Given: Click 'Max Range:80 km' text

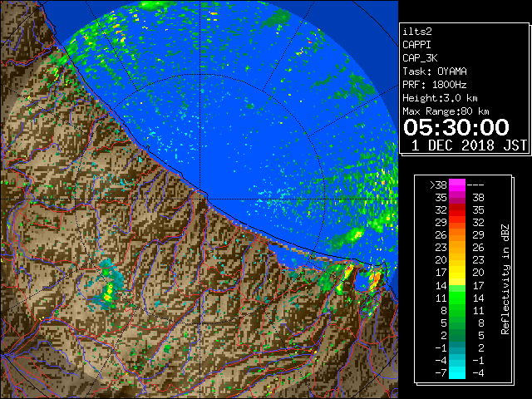Looking at the screenshot, I should coord(446,111).
